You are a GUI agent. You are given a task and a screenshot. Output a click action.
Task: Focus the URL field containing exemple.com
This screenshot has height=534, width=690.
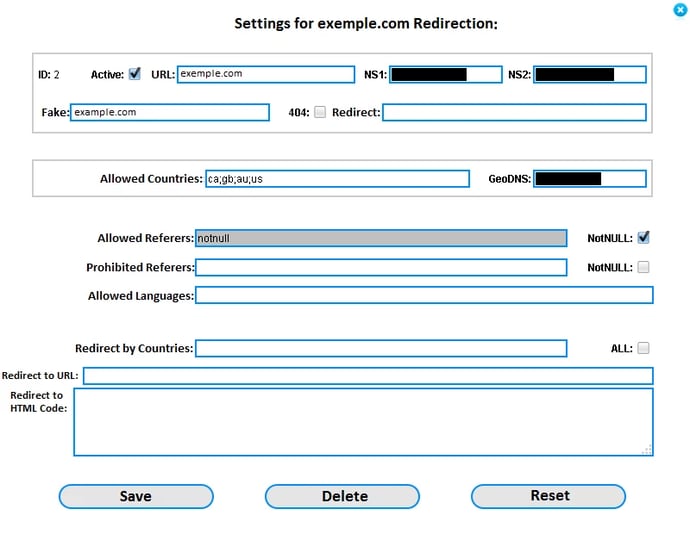click(266, 74)
